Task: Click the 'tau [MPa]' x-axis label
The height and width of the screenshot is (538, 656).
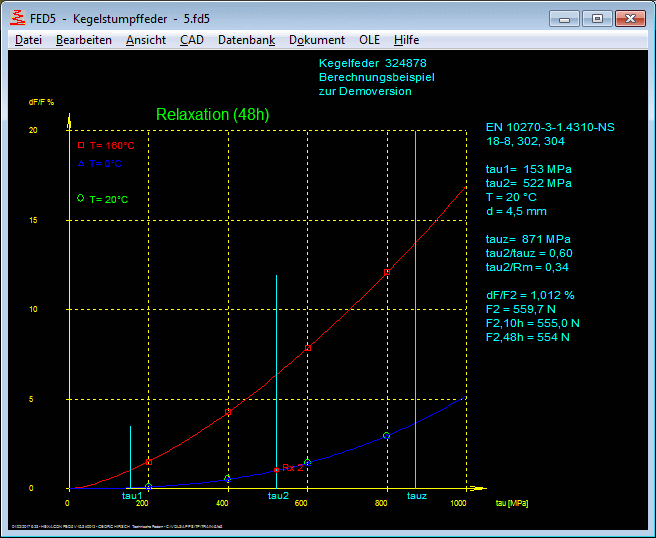Action: click(512, 503)
